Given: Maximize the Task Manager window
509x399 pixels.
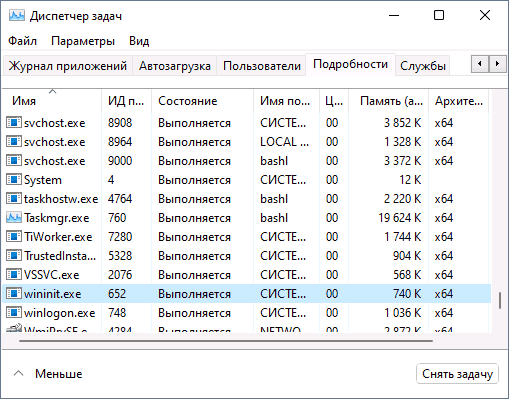Looking at the screenshot, I should pyautogui.click(x=439, y=15).
